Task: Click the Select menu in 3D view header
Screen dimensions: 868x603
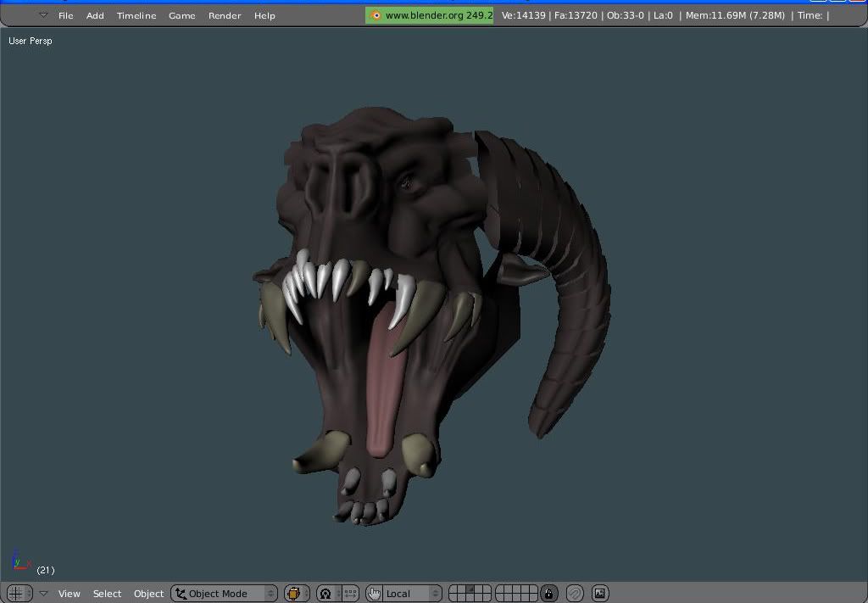Action: pyautogui.click(x=107, y=594)
